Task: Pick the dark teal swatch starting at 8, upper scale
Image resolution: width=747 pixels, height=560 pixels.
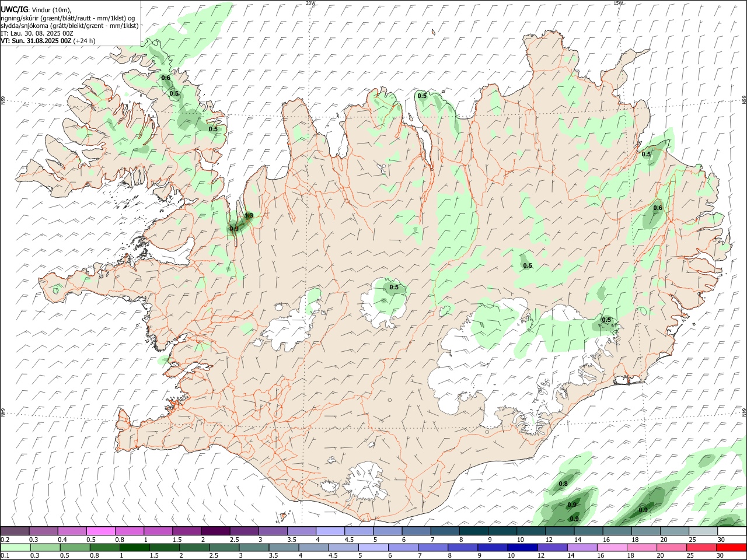Action: pos(473,531)
